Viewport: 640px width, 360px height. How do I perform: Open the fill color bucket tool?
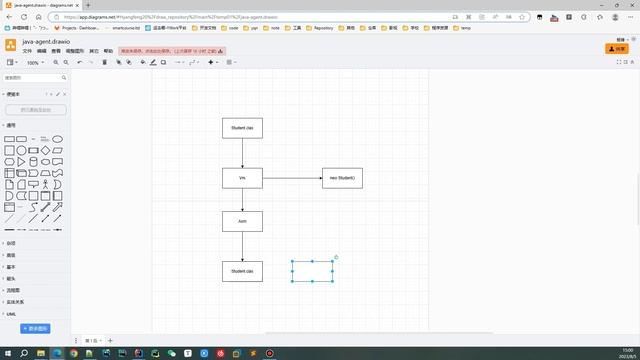(x=143, y=62)
